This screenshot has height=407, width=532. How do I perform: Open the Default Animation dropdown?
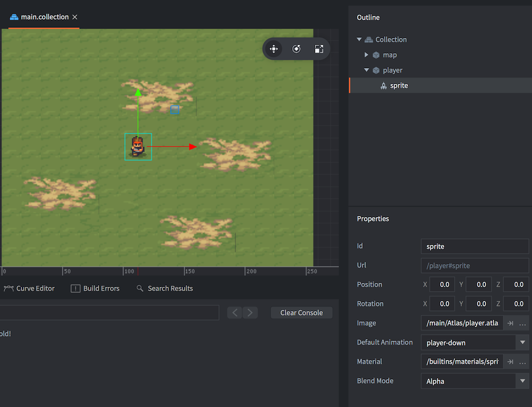point(522,342)
